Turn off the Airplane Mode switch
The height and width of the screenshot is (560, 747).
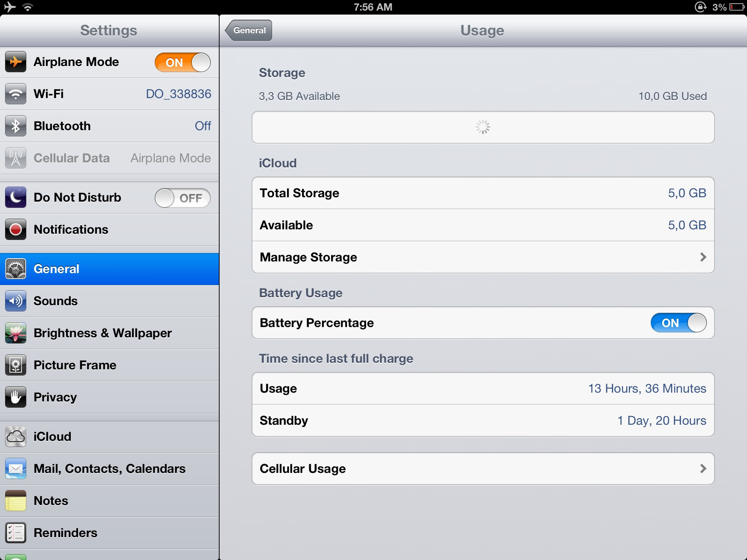point(182,62)
